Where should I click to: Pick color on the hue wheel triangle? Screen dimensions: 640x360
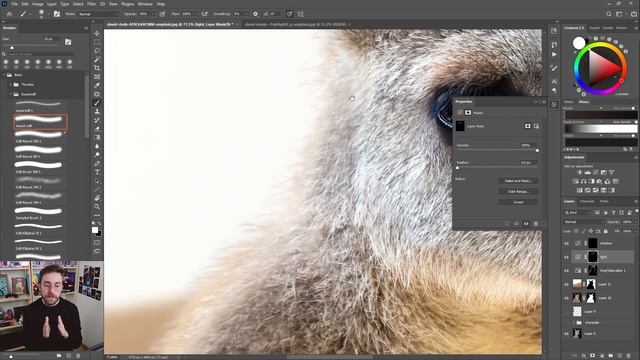pos(604,68)
